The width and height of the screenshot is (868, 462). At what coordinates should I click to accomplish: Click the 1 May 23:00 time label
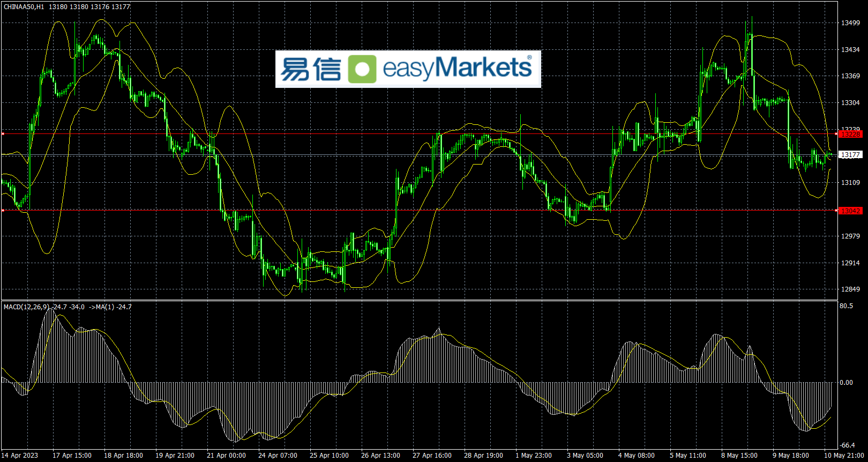[x=534, y=456]
